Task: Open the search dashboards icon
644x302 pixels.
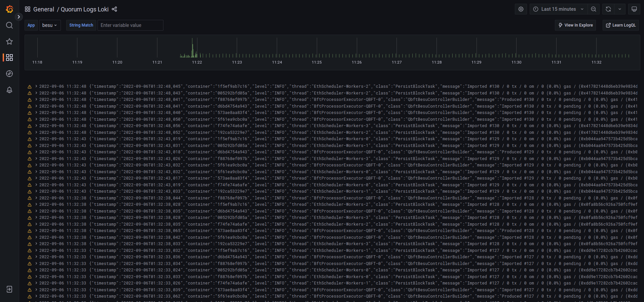Action: coord(9,25)
